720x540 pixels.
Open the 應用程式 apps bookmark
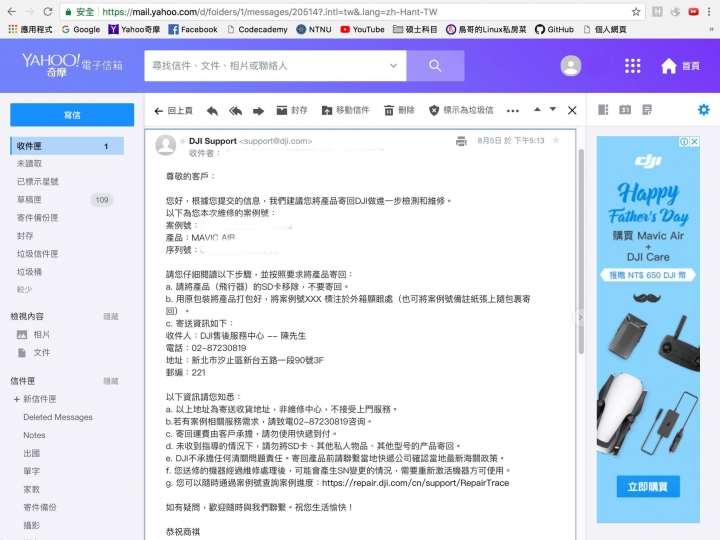(x=30, y=29)
